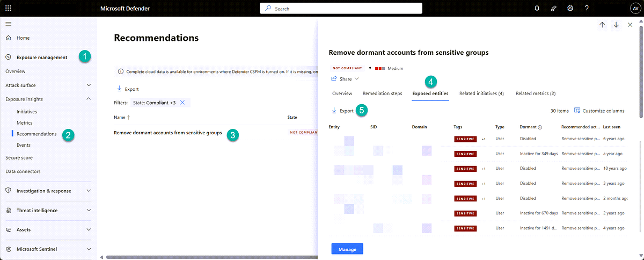Click the Threat intelligence icon
The image size is (644, 260).
tap(8, 210)
